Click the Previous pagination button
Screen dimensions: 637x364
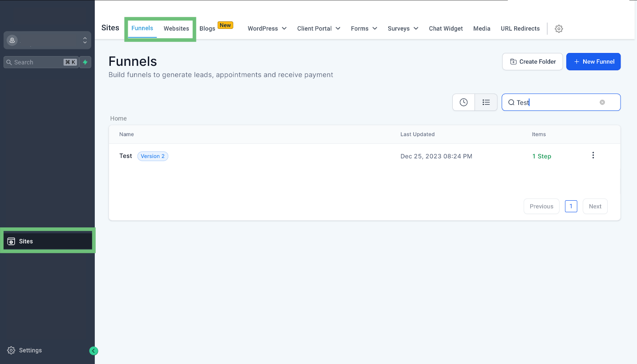(541, 206)
